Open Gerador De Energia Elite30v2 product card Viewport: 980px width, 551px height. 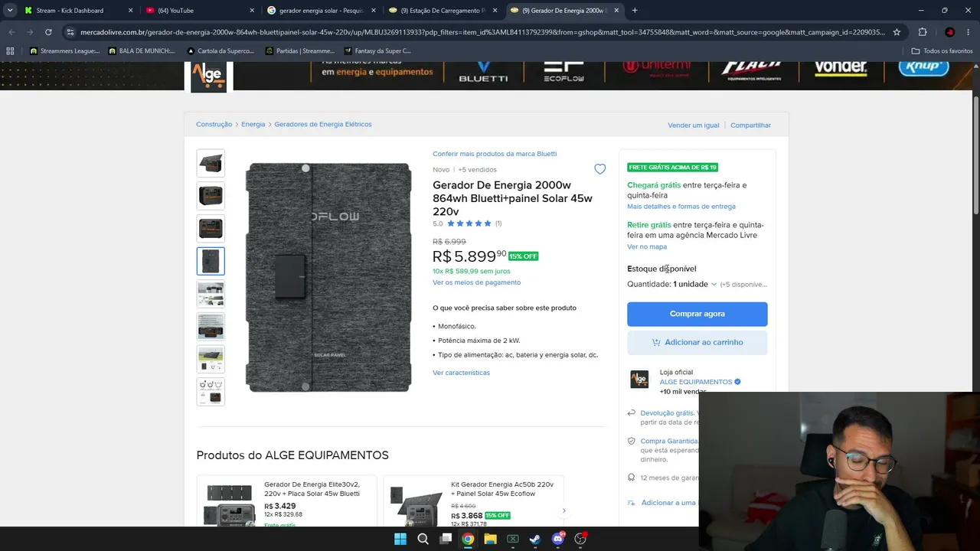coord(286,501)
